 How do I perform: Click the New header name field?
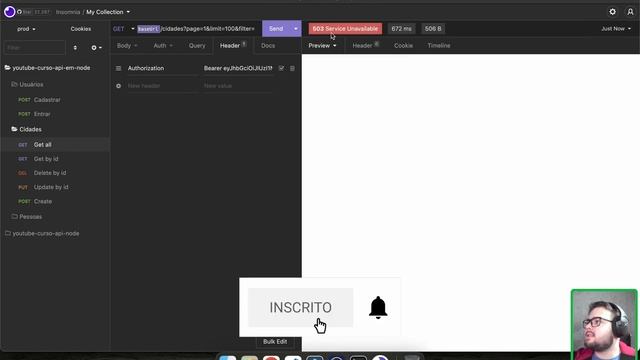tap(162, 86)
